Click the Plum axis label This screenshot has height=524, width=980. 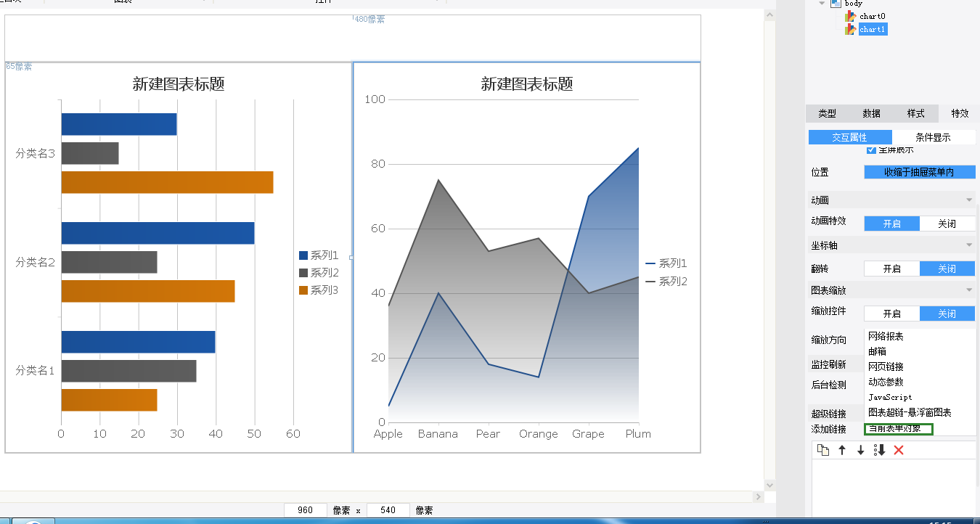pyautogui.click(x=638, y=434)
